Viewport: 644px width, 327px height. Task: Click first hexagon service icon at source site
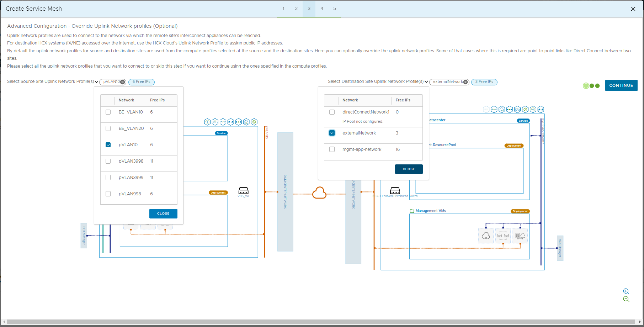207,122
